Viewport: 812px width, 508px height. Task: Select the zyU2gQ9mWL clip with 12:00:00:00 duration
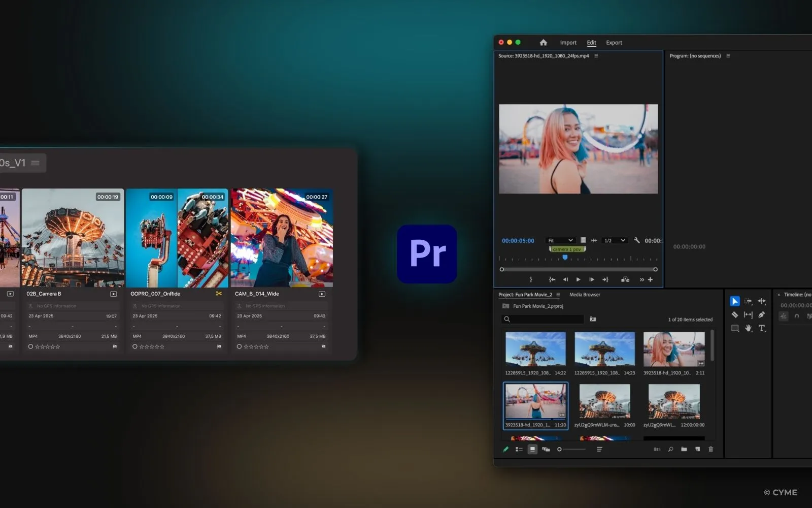pos(674,405)
